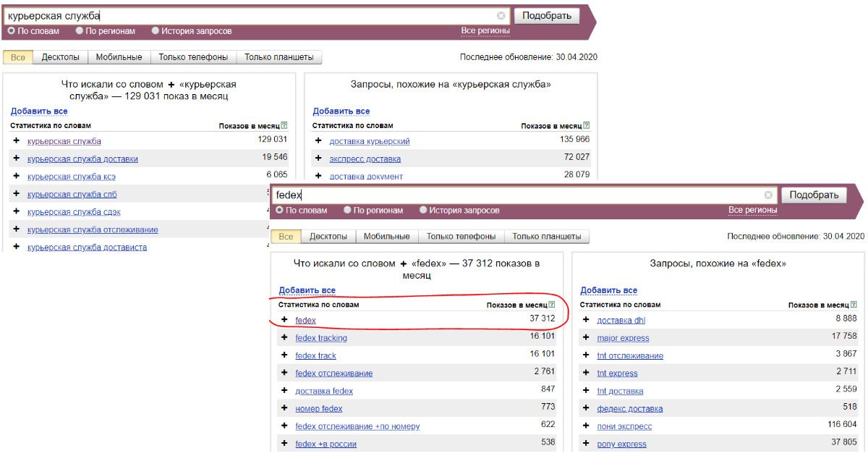Image resolution: width=868 pixels, height=456 pixels.
Task: Add «курьерская служба сдэк» with its plus icon
Action: click(17, 211)
